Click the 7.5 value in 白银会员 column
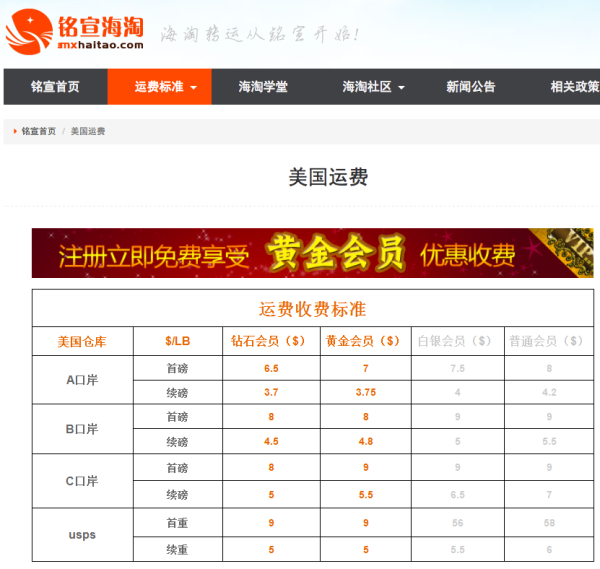Viewport: 600px width, 569px height. coord(458,368)
